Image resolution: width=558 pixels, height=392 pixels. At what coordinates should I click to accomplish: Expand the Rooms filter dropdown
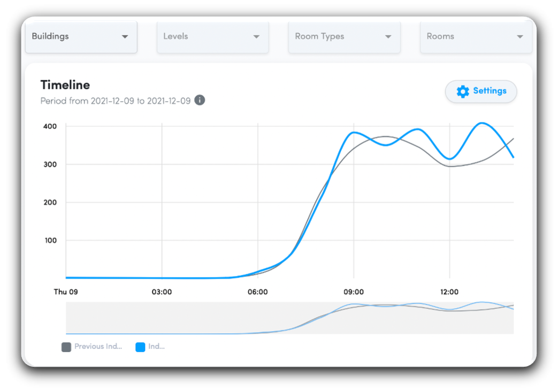pyautogui.click(x=476, y=37)
